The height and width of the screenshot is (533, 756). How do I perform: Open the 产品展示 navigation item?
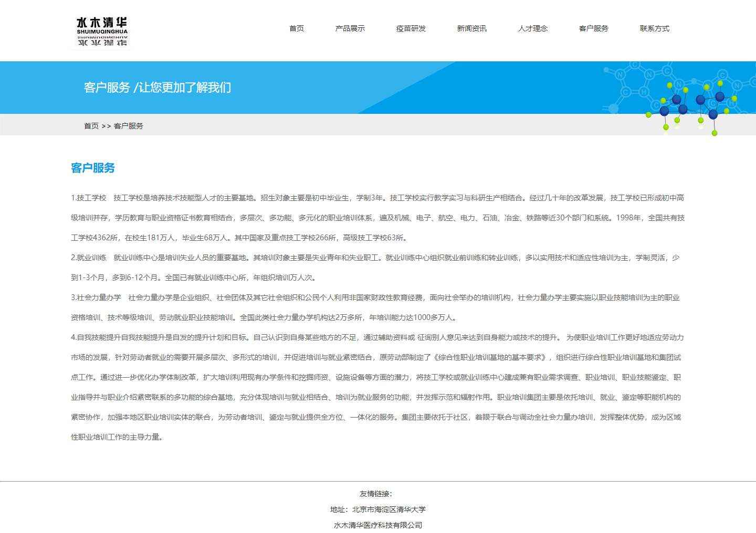point(350,28)
